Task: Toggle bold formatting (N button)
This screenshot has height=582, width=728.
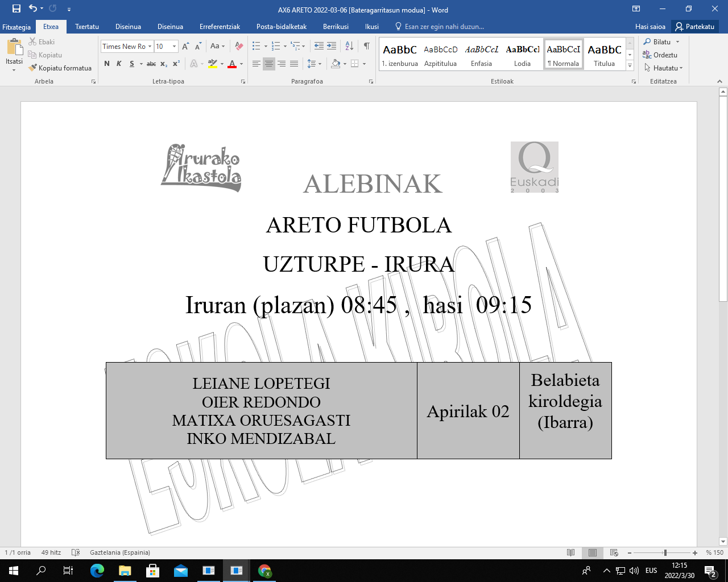Action: point(107,64)
